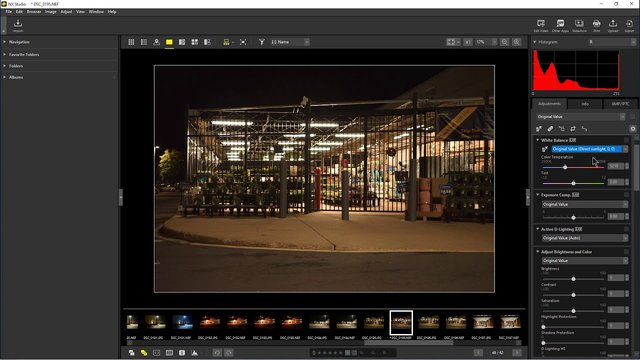Screen dimensions: 640x360
Task: Go to the next image arrow button
Action: (x=517, y=352)
